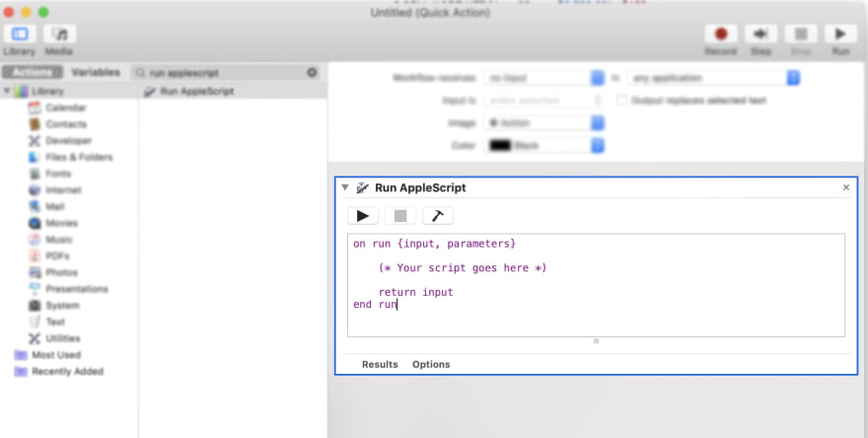Image resolution: width=868 pixels, height=438 pixels.
Task: Click in the actions search field
Action: click(226, 73)
